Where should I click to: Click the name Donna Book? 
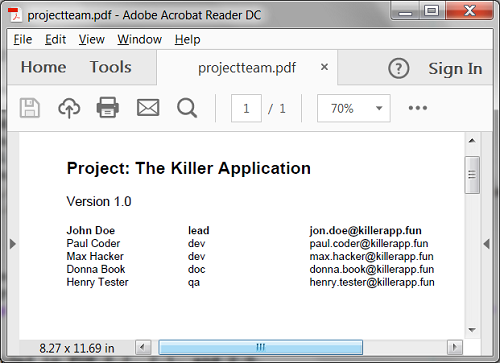point(96,269)
